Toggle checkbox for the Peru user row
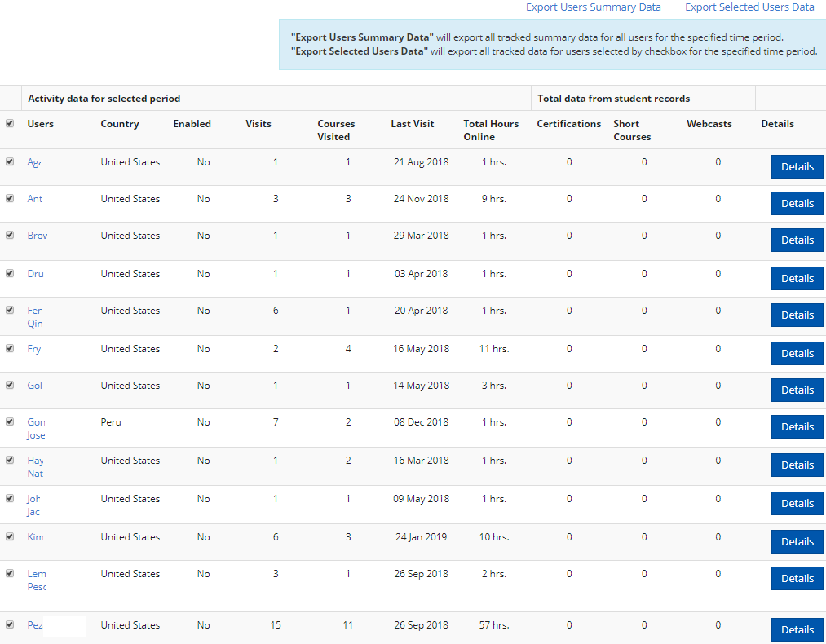The image size is (826, 644). 10,421
